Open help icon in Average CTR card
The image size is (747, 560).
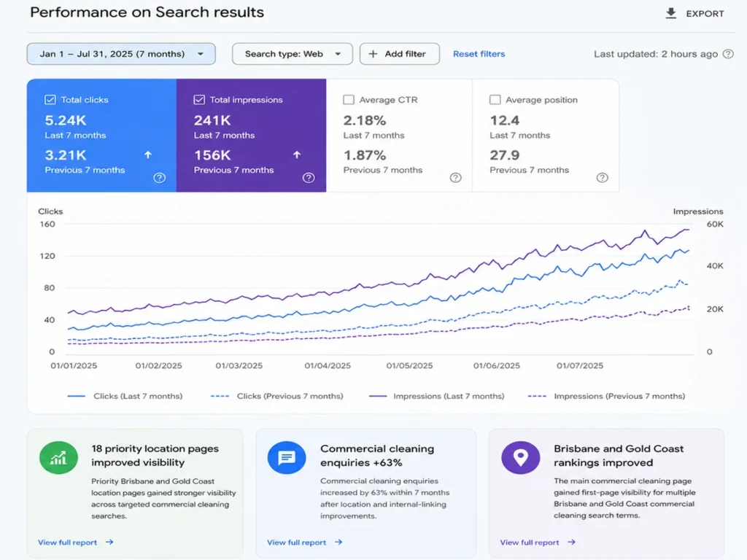(455, 178)
